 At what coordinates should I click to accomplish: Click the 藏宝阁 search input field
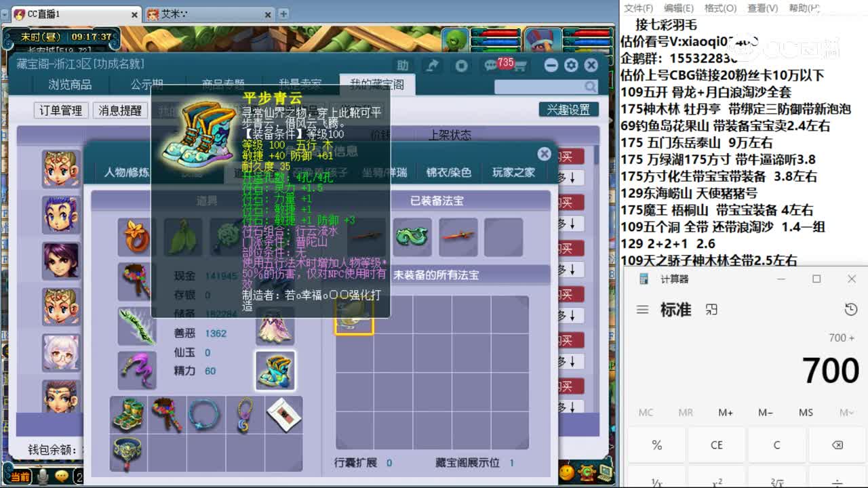tap(539, 87)
